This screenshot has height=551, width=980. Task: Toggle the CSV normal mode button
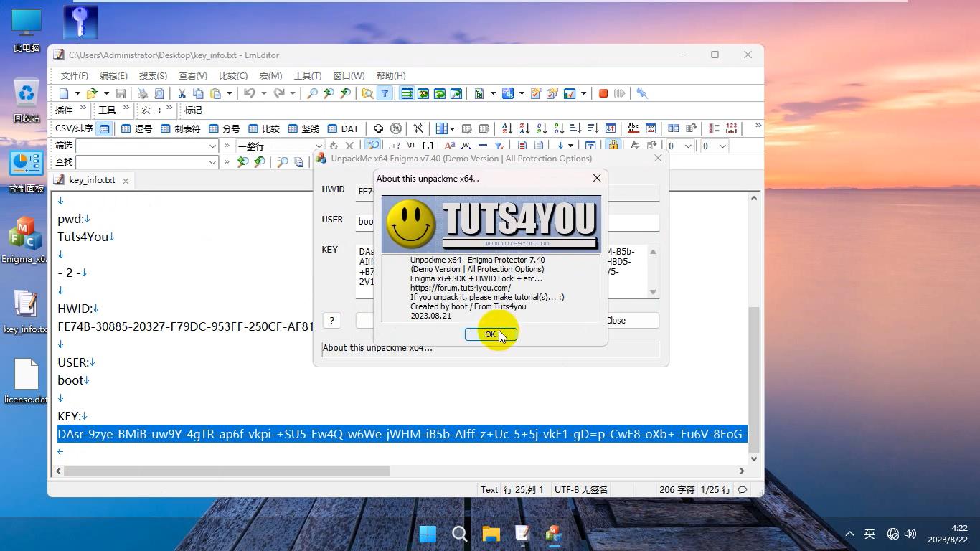coord(104,128)
